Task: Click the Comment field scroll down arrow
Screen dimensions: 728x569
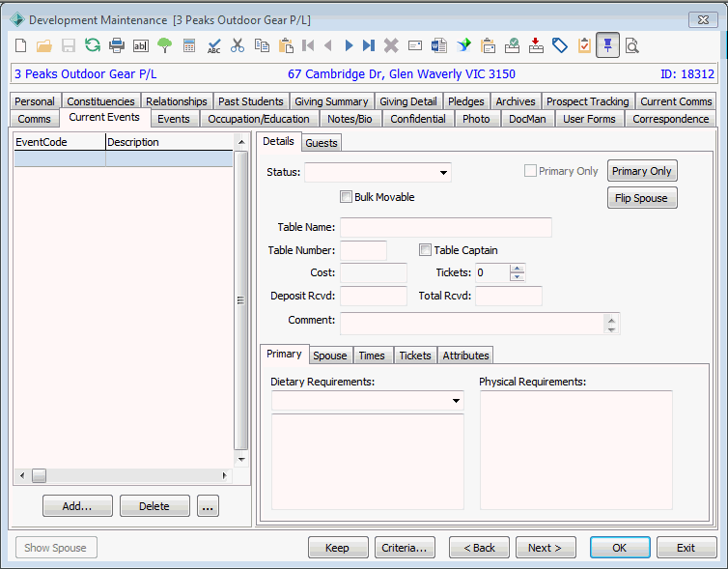Action: (x=611, y=329)
